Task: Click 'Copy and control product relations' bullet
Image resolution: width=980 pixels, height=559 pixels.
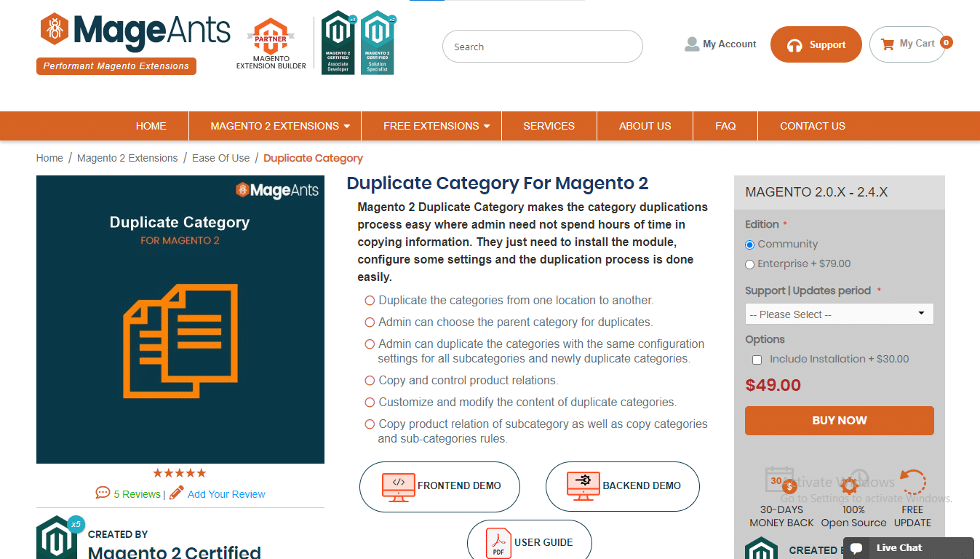Action: coord(468,380)
